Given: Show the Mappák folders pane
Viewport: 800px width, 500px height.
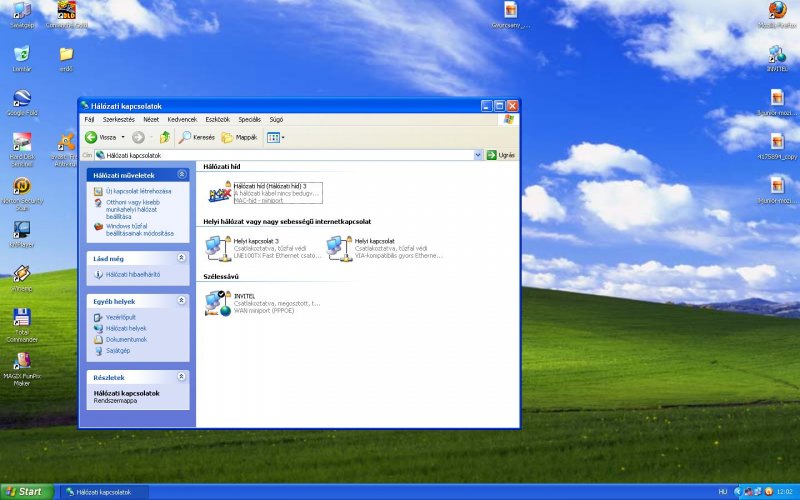Looking at the screenshot, I should [239, 137].
